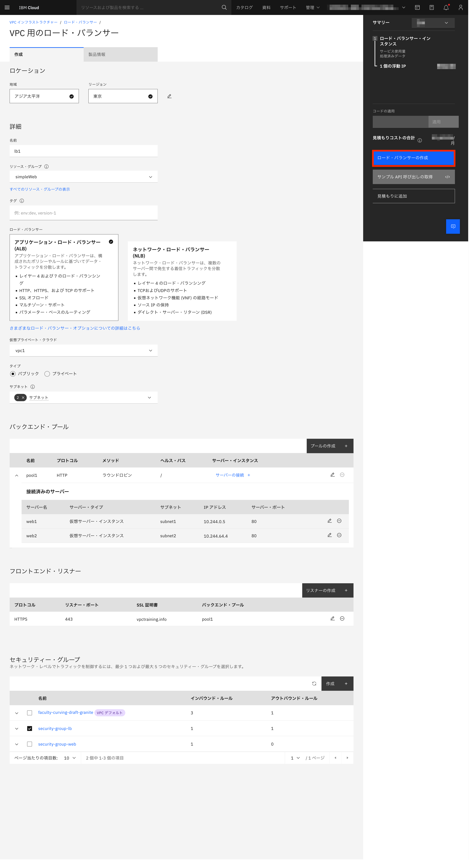Uncheck the security-group-lb checkbox
The image size is (473, 868).
coord(30,728)
